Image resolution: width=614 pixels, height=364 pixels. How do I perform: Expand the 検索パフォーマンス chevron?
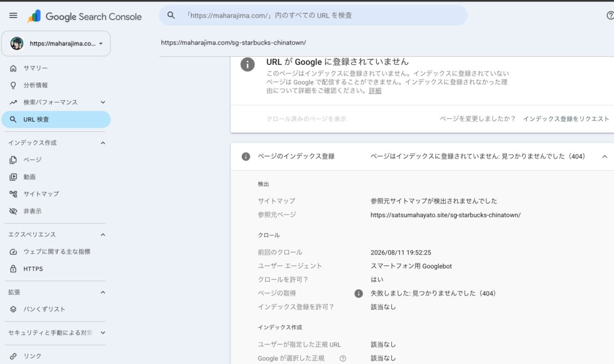(x=103, y=102)
